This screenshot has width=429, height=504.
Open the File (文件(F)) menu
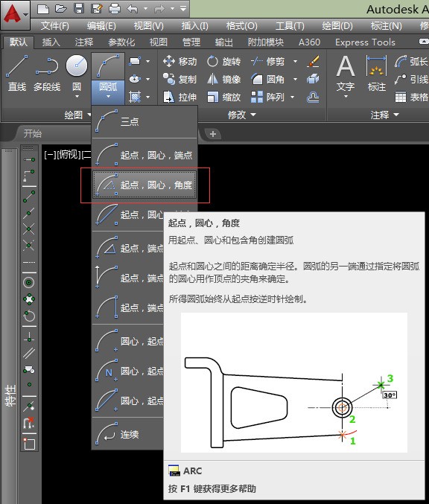click(54, 26)
